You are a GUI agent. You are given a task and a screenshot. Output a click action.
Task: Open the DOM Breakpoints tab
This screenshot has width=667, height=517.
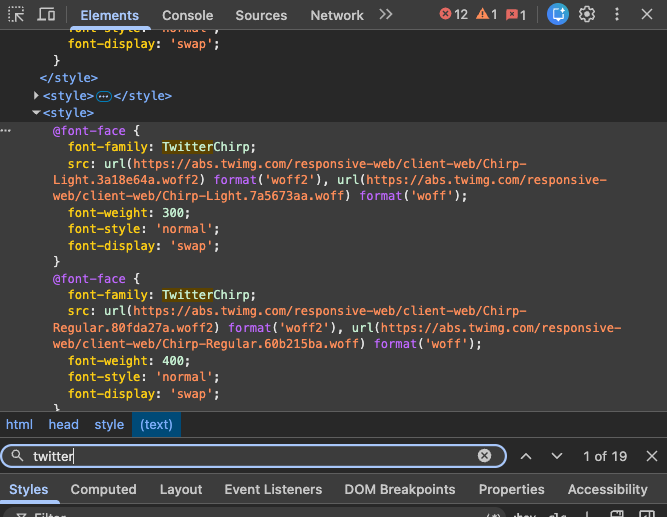point(399,489)
